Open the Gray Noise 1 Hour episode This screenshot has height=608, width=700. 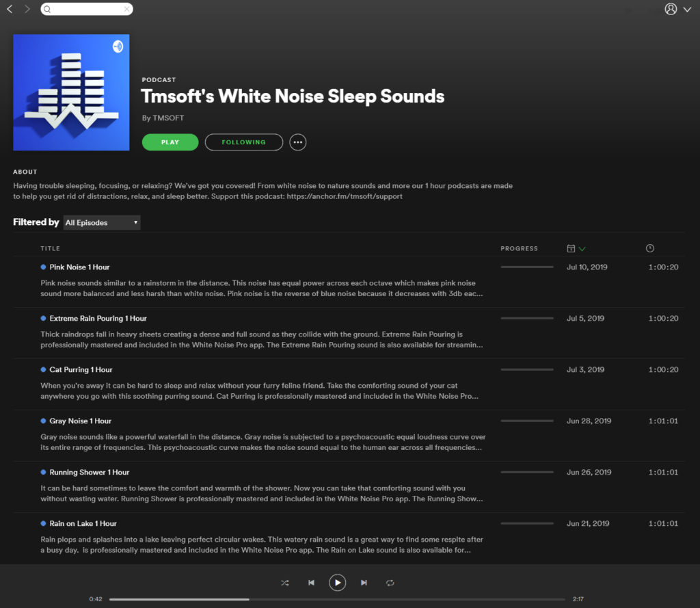point(81,421)
